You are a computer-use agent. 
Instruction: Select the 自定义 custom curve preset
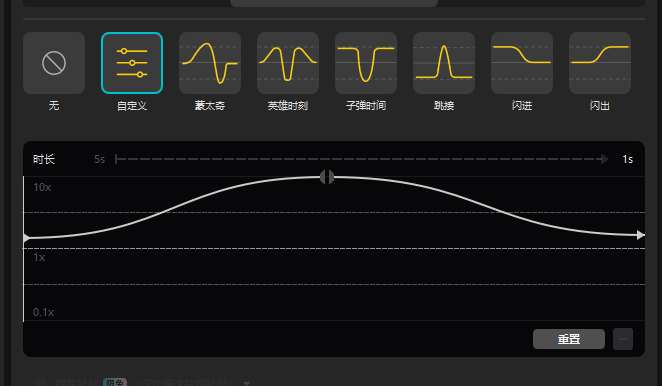coord(132,63)
